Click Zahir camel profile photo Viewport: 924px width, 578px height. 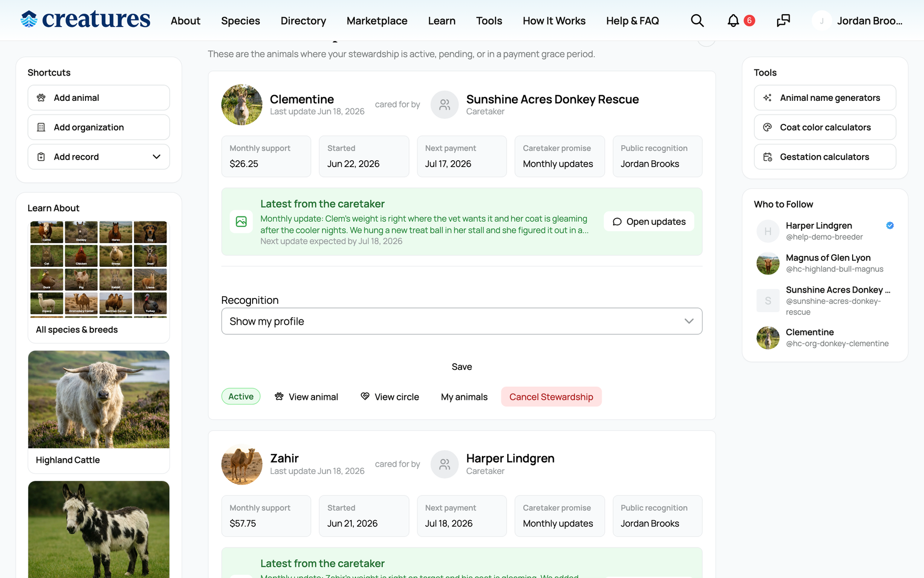242,465
